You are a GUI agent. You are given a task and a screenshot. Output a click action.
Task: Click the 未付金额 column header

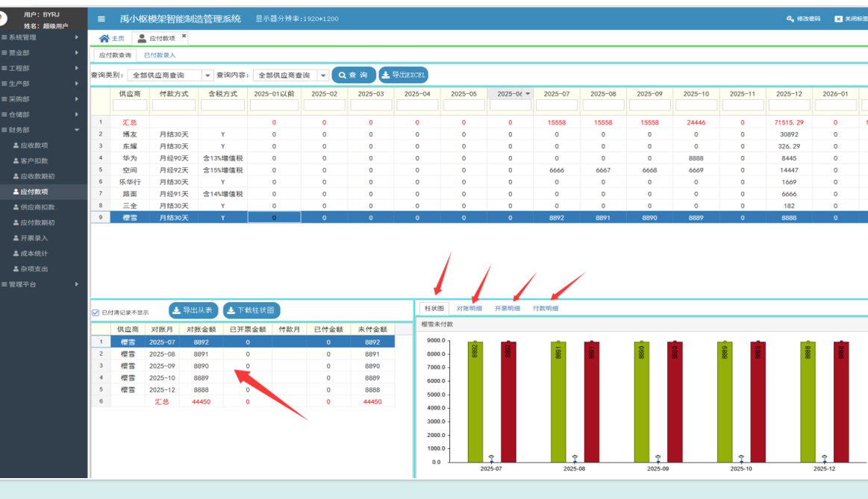[372, 329]
